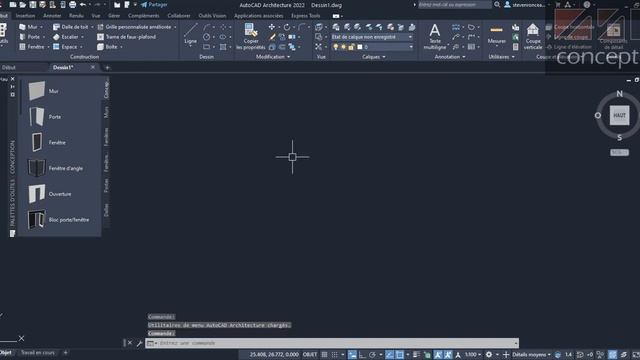640x360 pixels.
Task: Click the HAUT face of the ViewCube
Action: (619, 116)
